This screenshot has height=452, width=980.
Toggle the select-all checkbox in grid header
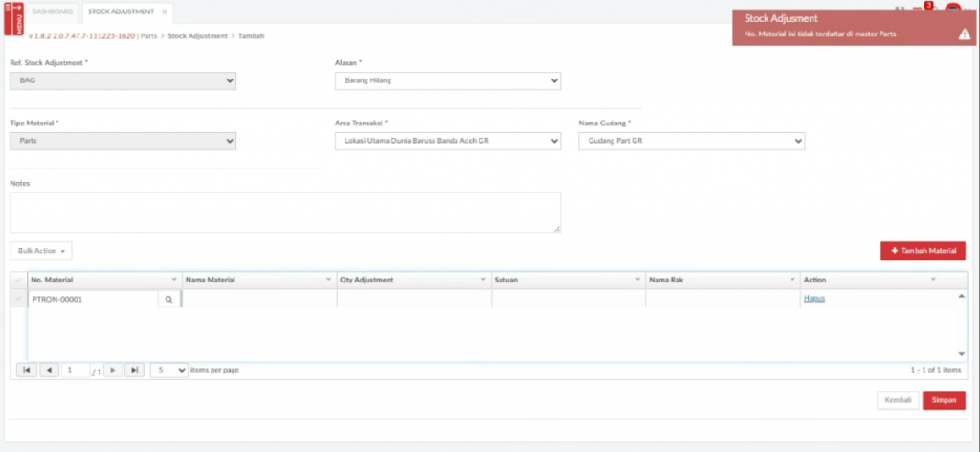(x=18, y=280)
